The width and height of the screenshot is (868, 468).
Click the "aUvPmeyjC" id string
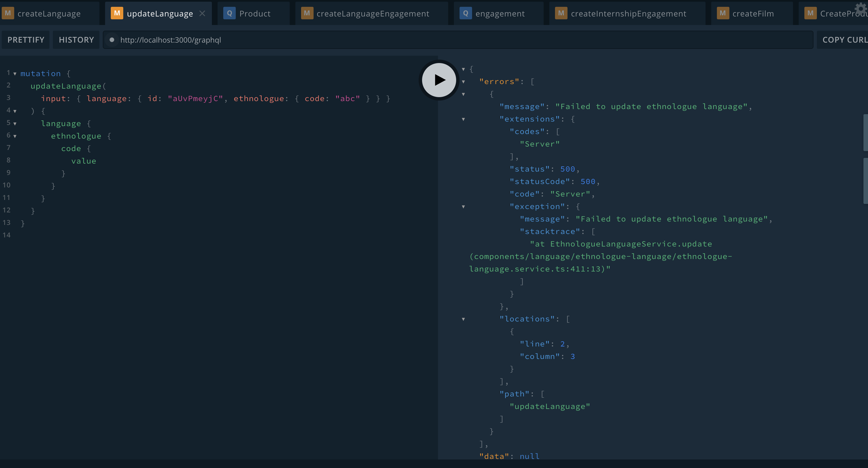(x=195, y=99)
